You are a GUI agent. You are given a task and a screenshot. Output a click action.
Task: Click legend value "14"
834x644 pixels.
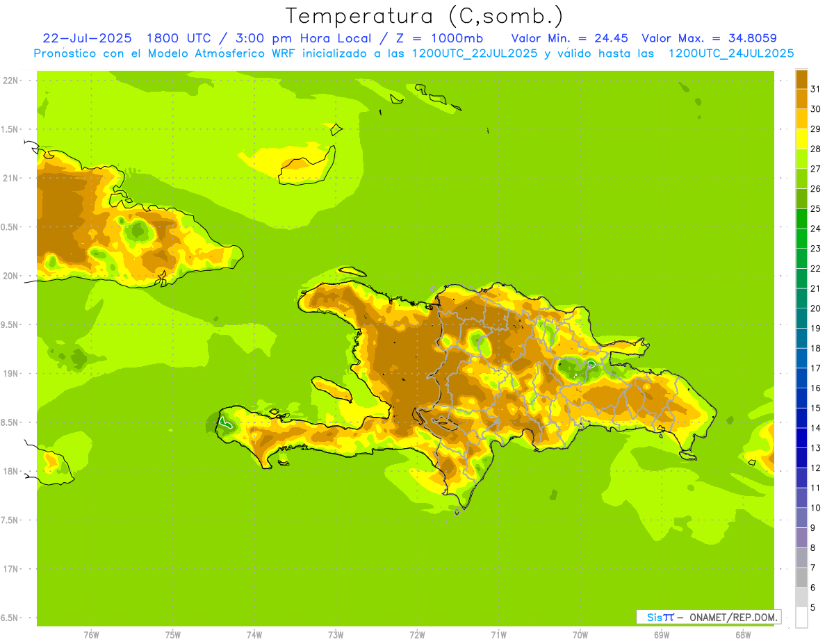(x=816, y=428)
